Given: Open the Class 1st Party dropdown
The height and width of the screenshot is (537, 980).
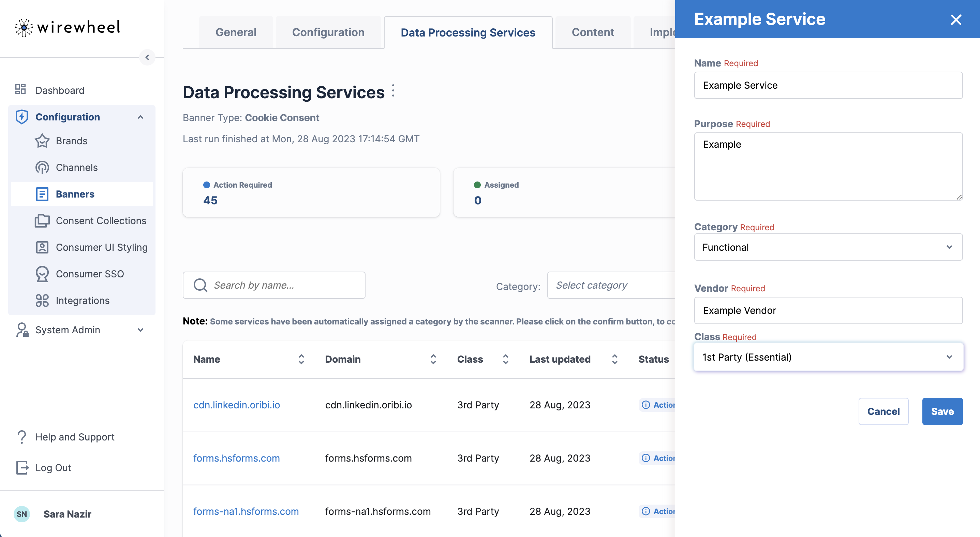Looking at the screenshot, I should pyautogui.click(x=828, y=357).
